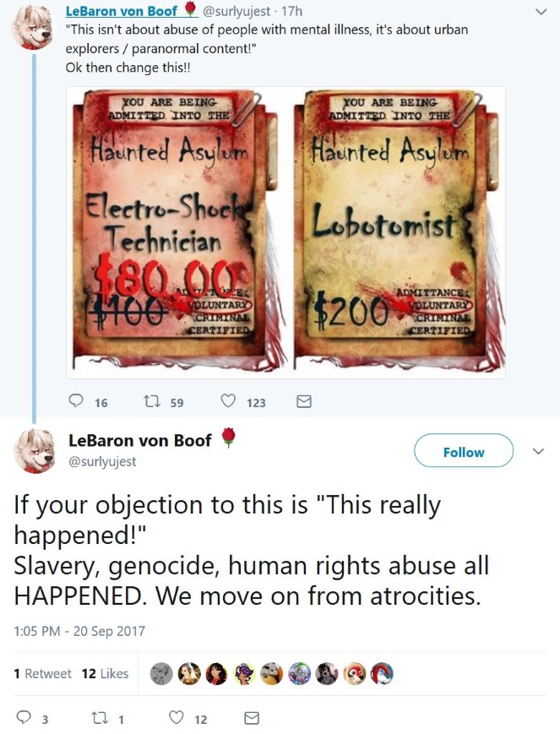Open the @surlyujest handle in main tweet
Screen dimensions: 560x734
(102, 461)
